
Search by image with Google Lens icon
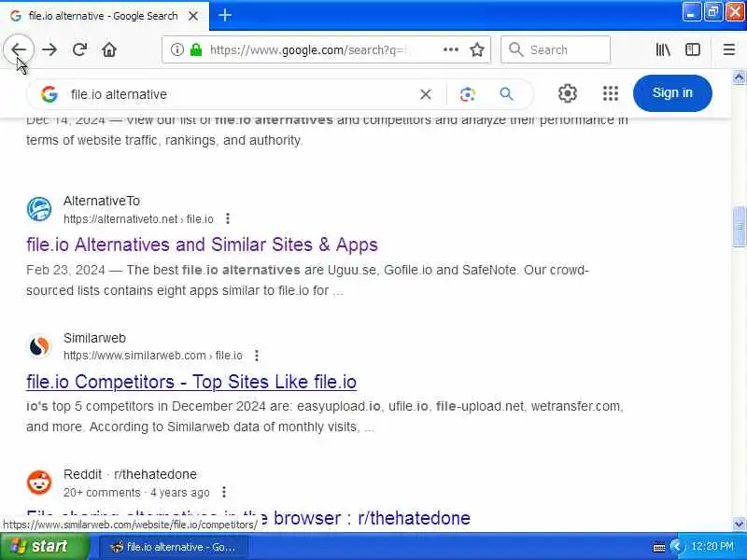pos(468,94)
